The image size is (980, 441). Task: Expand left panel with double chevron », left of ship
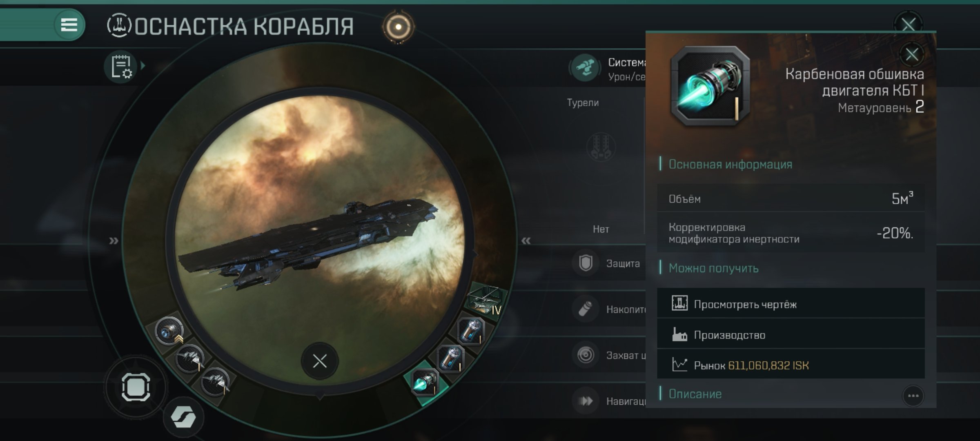(114, 241)
